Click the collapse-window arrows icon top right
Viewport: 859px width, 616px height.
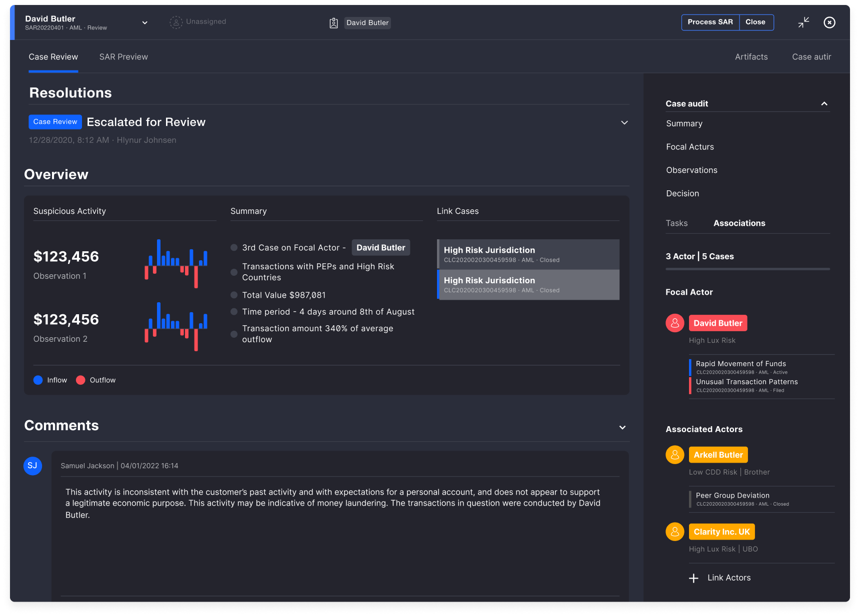[804, 22]
